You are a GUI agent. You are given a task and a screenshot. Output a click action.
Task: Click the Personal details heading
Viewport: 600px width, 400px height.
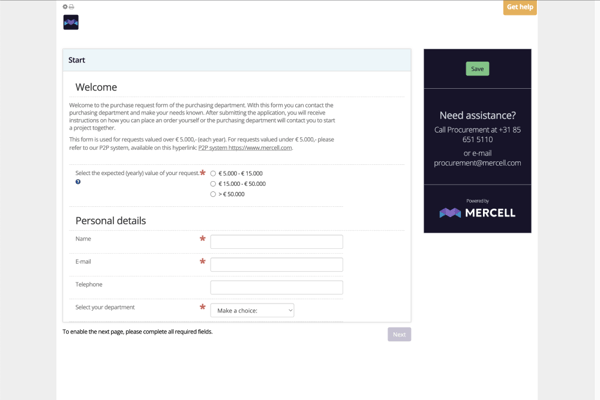(x=111, y=221)
